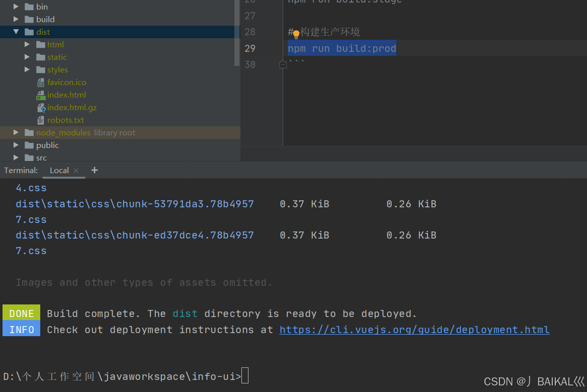
Task: Collapse the dist folder
Action: (16, 32)
